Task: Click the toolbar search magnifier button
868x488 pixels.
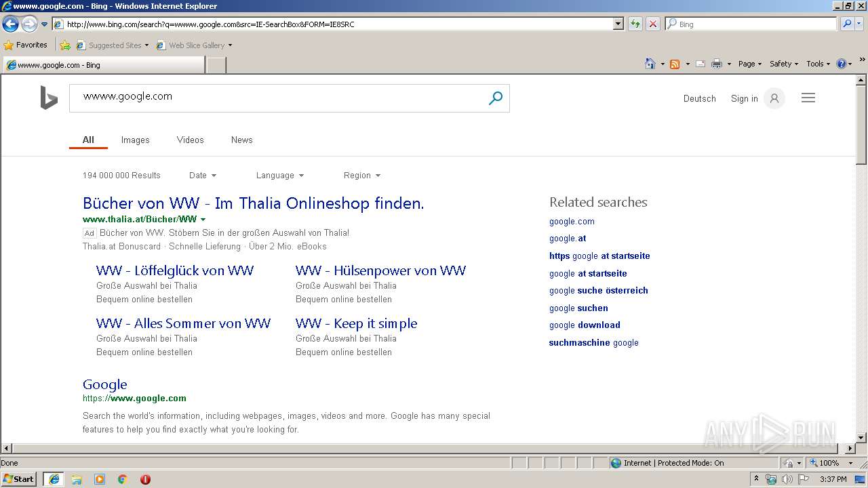Action: pyautogui.click(x=846, y=24)
